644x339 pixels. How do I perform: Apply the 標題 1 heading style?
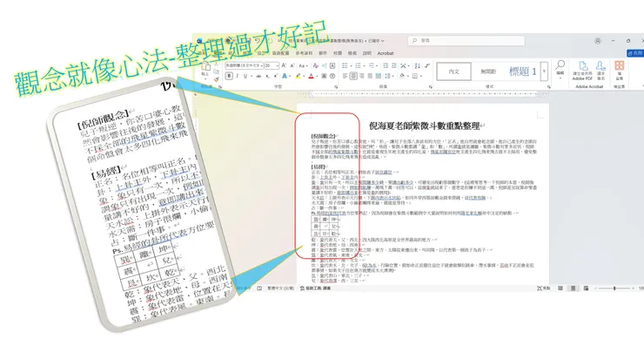pos(522,71)
